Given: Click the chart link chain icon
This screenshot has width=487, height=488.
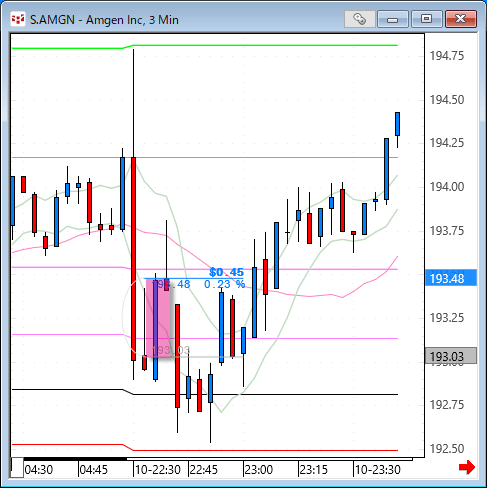Looking at the screenshot, I should pos(360,19).
